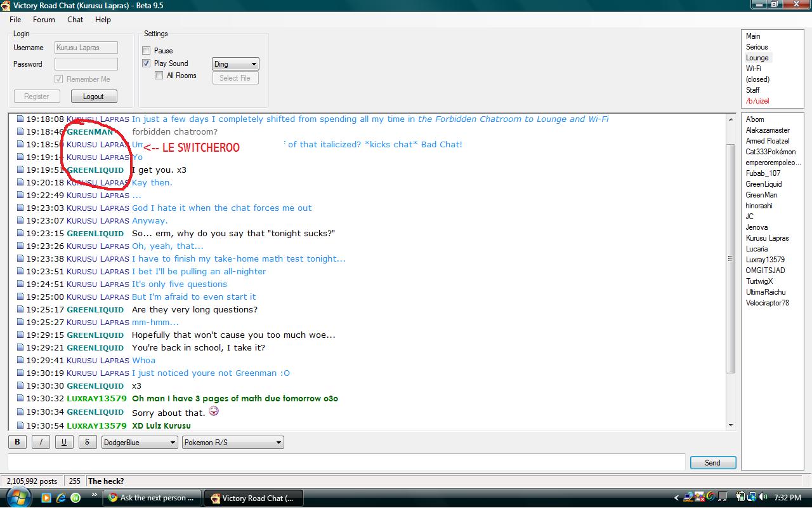Click the Logout button
Image resolution: width=812 pixels, height=508 pixels.
tap(93, 97)
